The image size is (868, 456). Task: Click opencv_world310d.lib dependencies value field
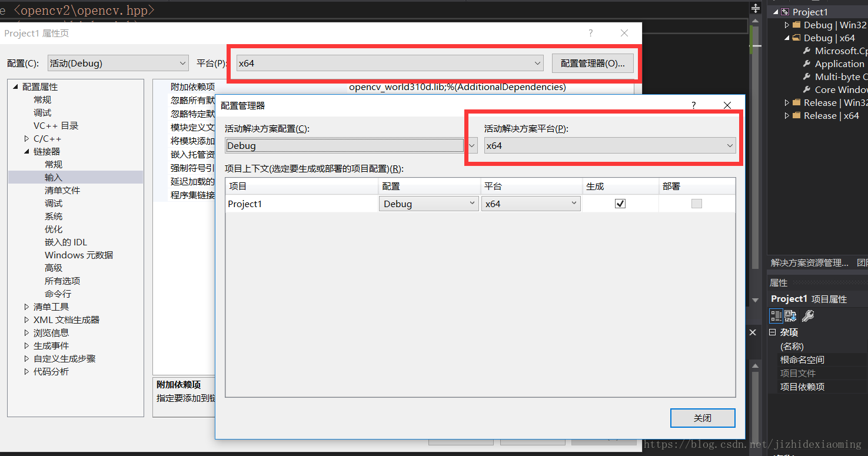point(490,87)
